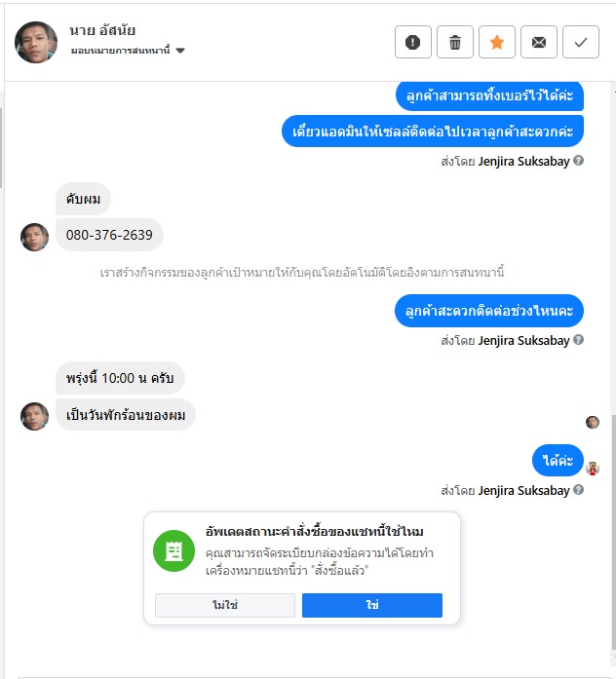Click the help icon below the ได้ค่ะ message

click(x=578, y=490)
